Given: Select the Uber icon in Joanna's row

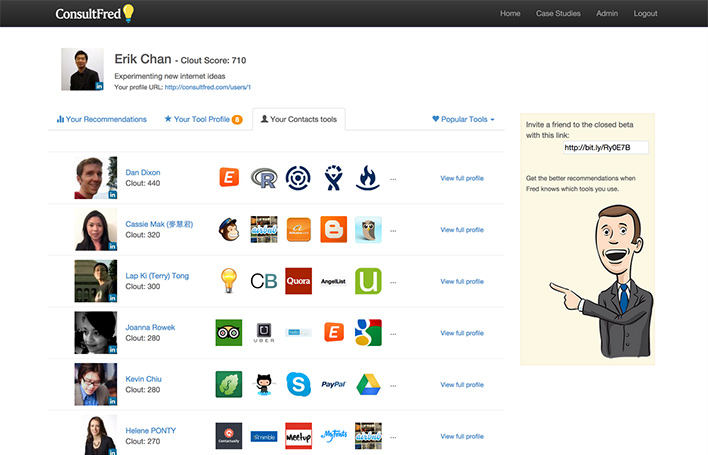Looking at the screenshot, I should click(264, 332).
